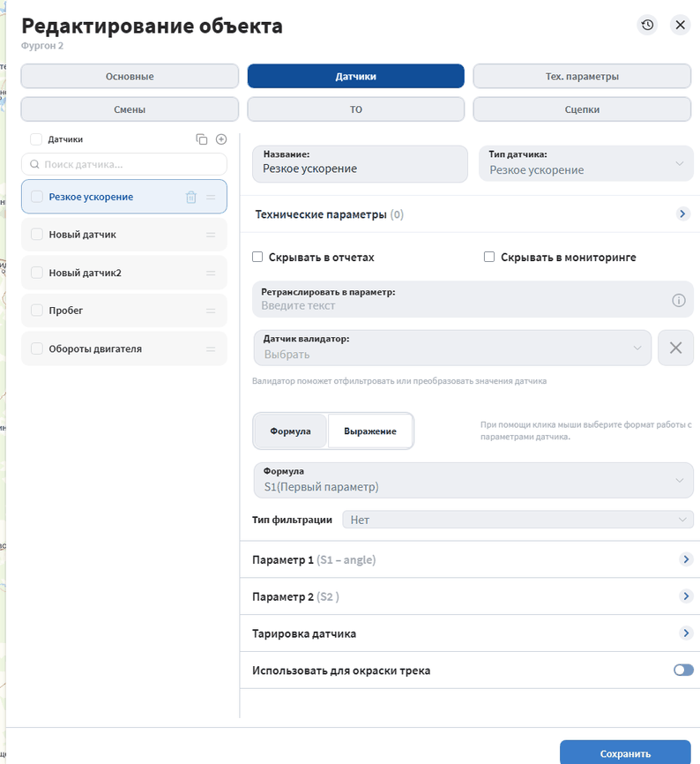Click drag handle of Обороты двигателя row

[x=211, y=348]
